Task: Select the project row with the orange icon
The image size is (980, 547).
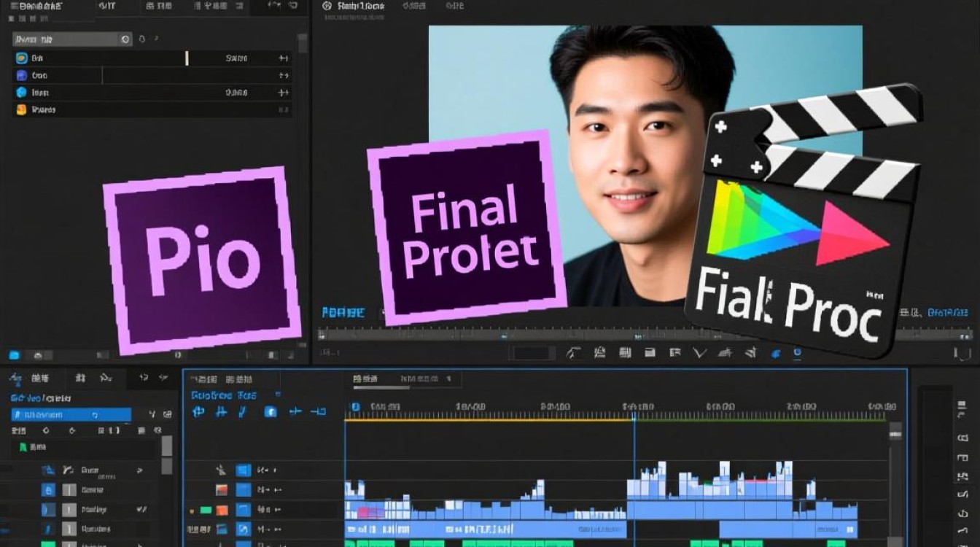Action: pyautogui.click(x=152, y=110)
